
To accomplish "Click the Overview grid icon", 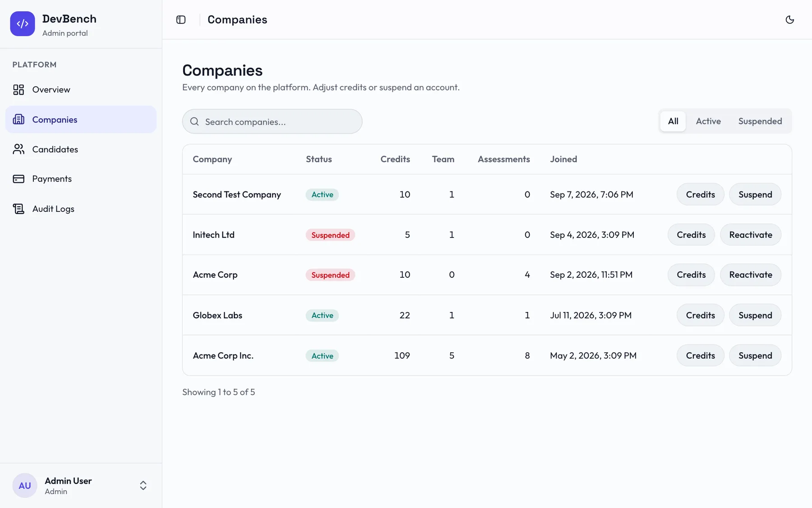I will (x=18, y=89).
